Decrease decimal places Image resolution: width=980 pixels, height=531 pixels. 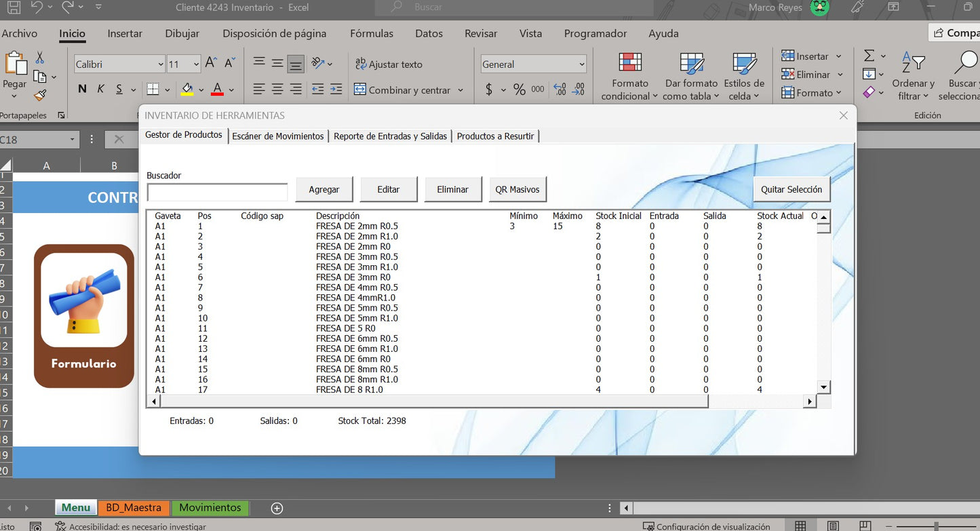579,89
